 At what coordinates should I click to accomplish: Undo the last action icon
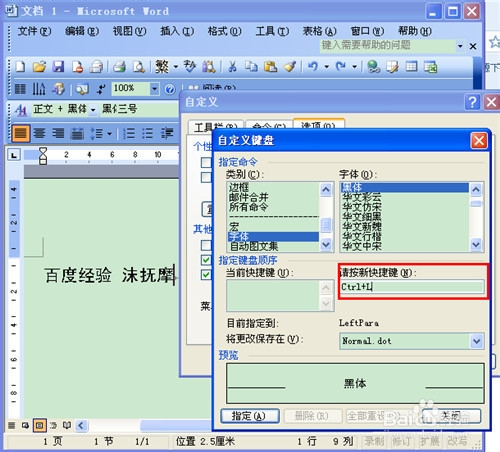coord(313,67)
